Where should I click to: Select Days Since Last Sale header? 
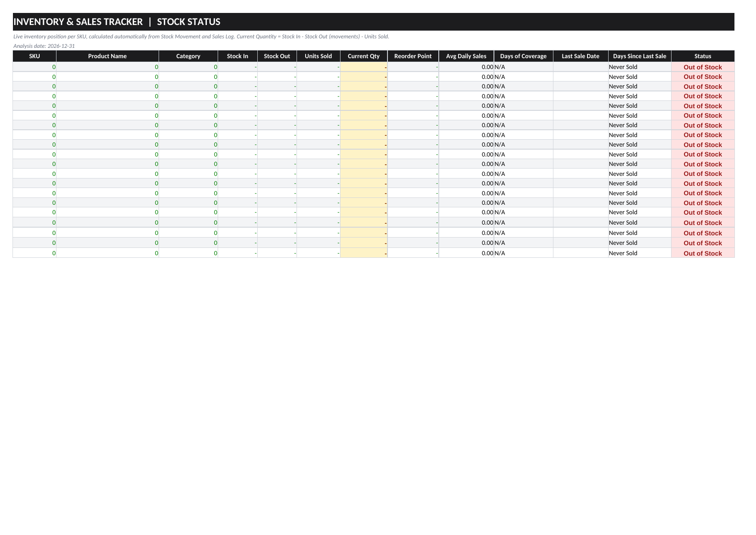pos(640,56)
